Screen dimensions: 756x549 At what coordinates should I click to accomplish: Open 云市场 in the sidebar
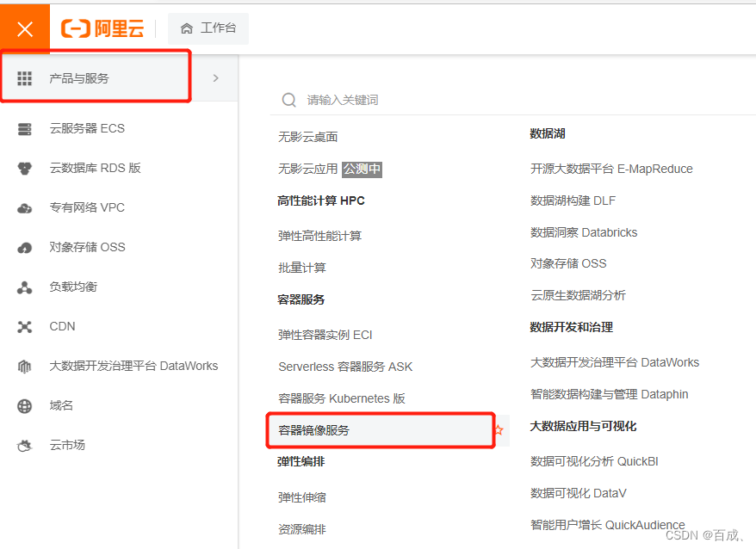67,445
